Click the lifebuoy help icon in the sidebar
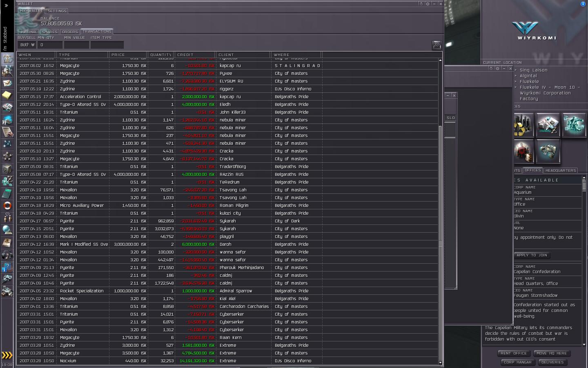This screenshot has height=368, width=588. [x=7, y=205]
